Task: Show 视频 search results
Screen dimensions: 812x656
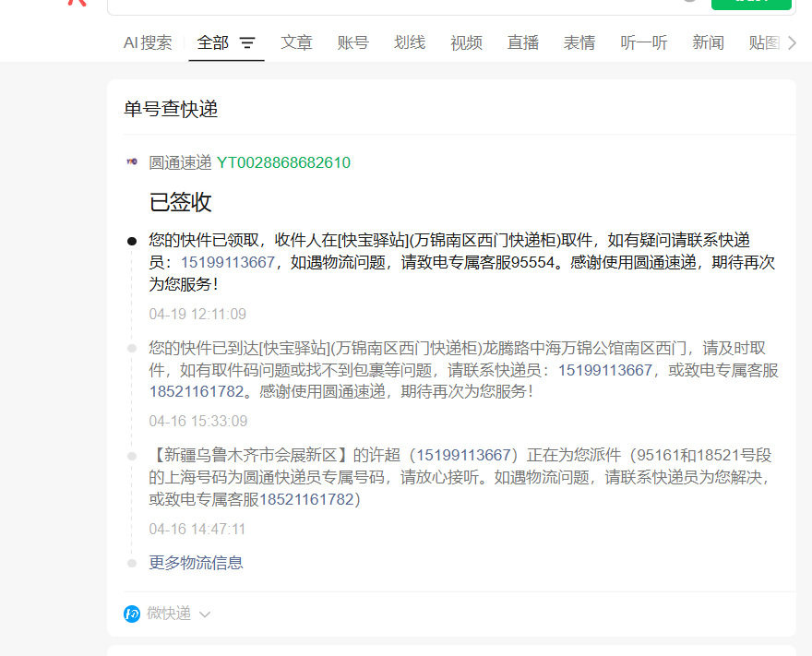Action: [x=466, y=42]
